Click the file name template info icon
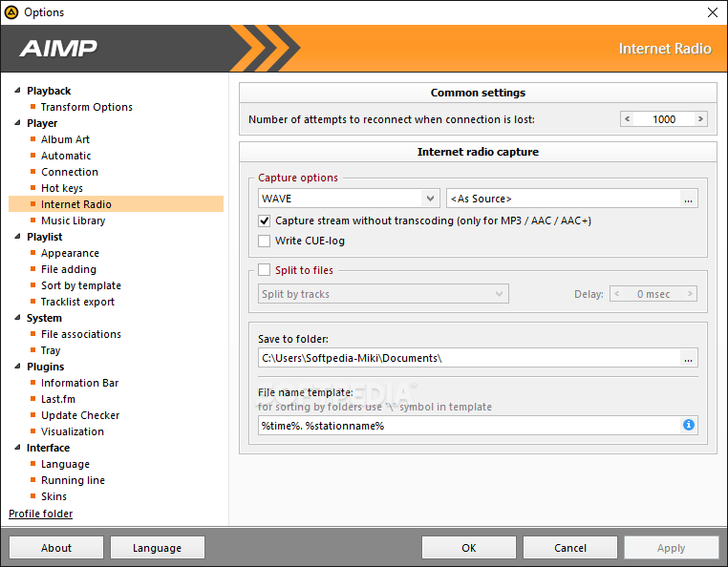This screenshot has width=728, height=567. click(x=689, y=425)
